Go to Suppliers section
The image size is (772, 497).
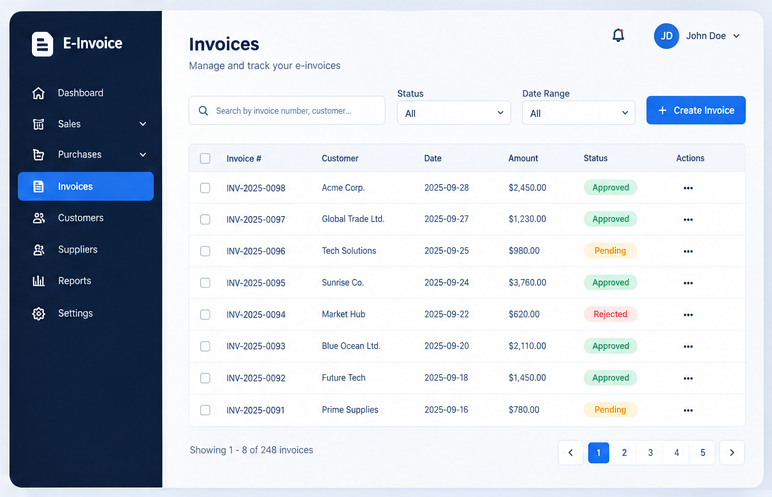86,250
